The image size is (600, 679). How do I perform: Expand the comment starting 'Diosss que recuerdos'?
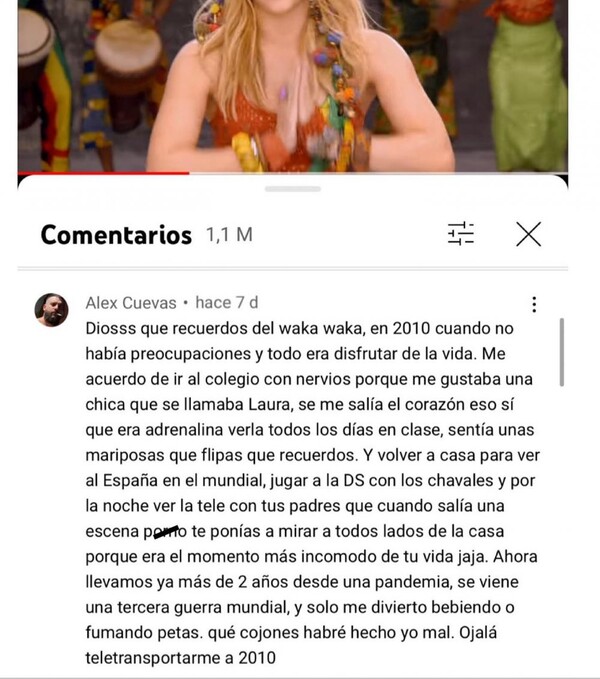click(x=313, y=493)
